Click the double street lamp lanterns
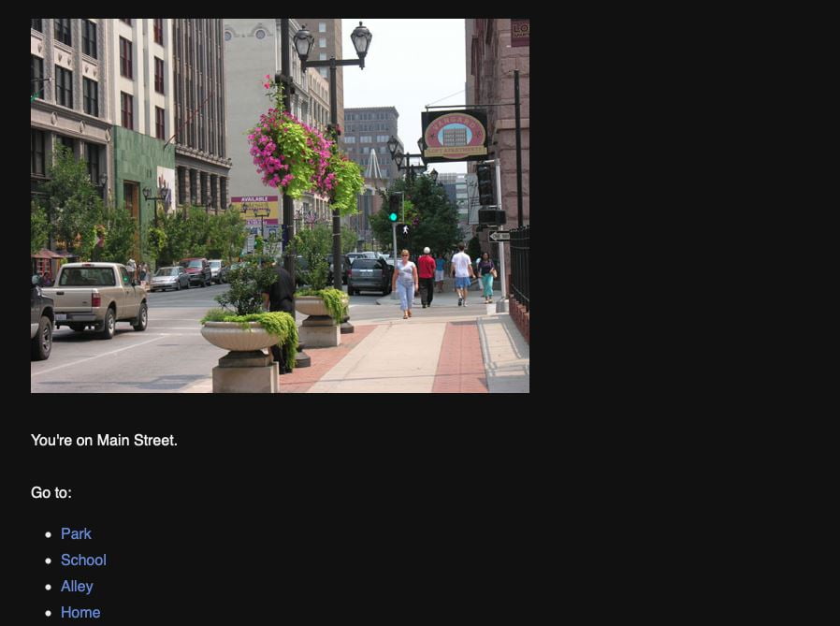The width and height of the screenshot is (840, 626). [x=332, y=42]
